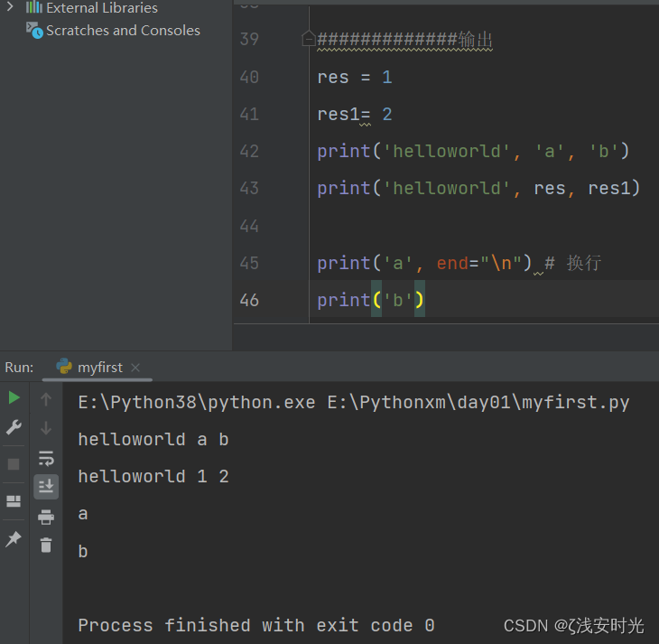Click the restore layout icon
Image resolution: width=659 pixels, height=644 pixels.
[14, 501]
